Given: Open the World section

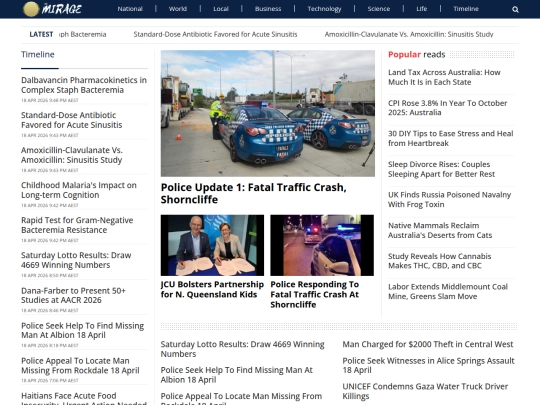Looking at the screenshot, I should point(178,9).
